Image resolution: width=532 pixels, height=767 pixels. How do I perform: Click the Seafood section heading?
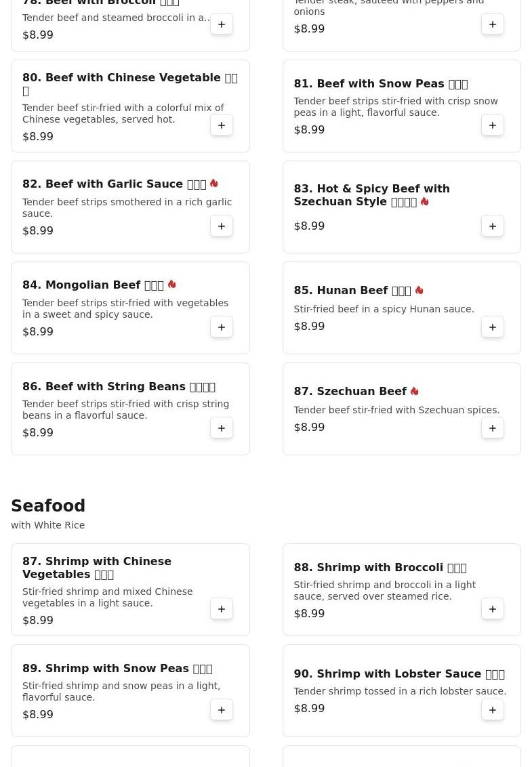click(x=48, y=506)
